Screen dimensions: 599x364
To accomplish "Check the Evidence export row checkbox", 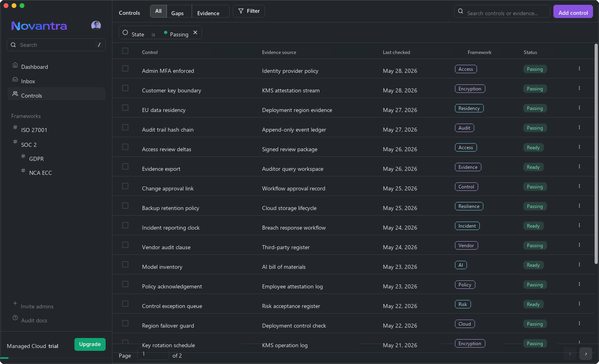I will tap(125, 166).
